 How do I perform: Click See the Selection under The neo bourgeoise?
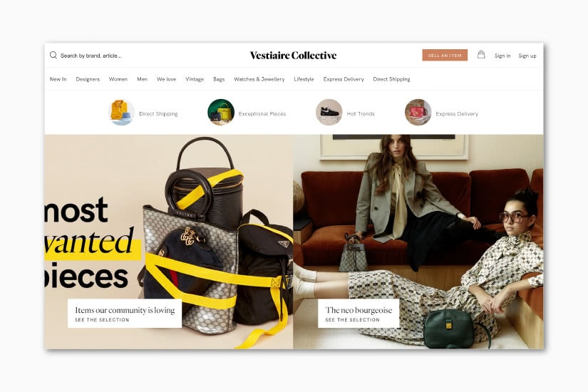tap(353, 319)
